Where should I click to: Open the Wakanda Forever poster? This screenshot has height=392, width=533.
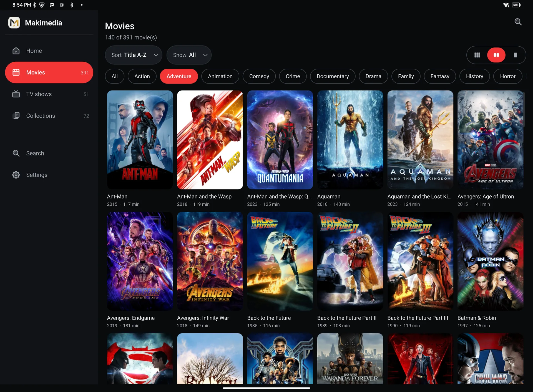pos(350,359)
